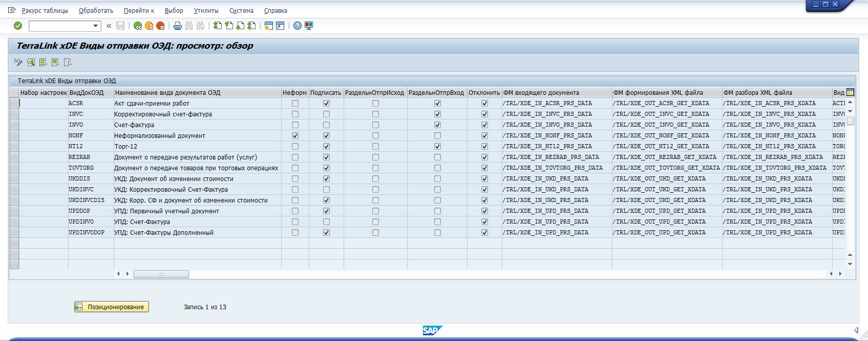The width and height of the screenshot is (868, 341).
Task: Open the Утилиты menu
Action: coord(206,11)
